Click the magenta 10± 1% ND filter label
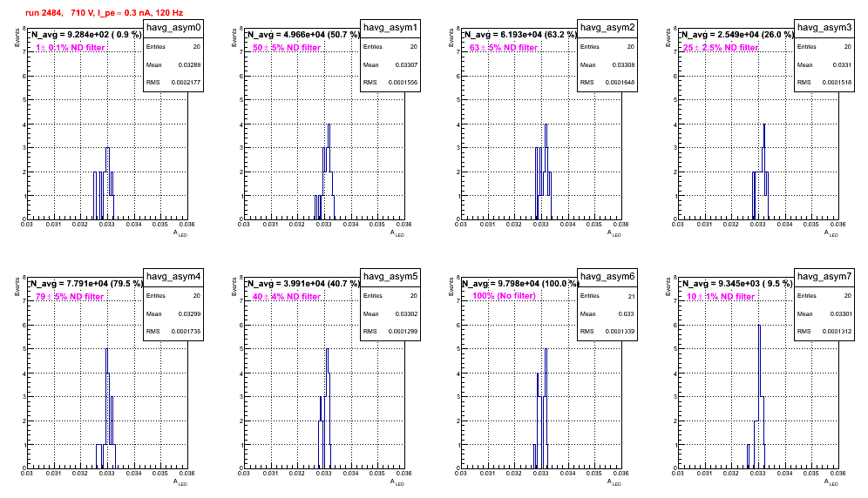 pos(721,297)
